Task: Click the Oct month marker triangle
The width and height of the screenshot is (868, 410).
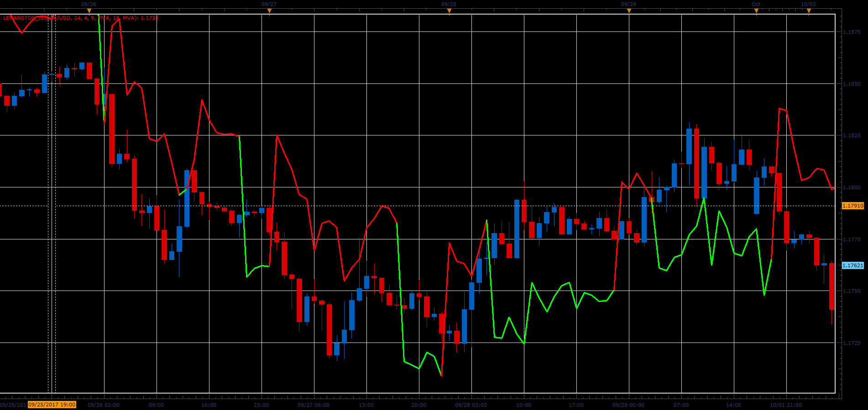Action: 756,11
